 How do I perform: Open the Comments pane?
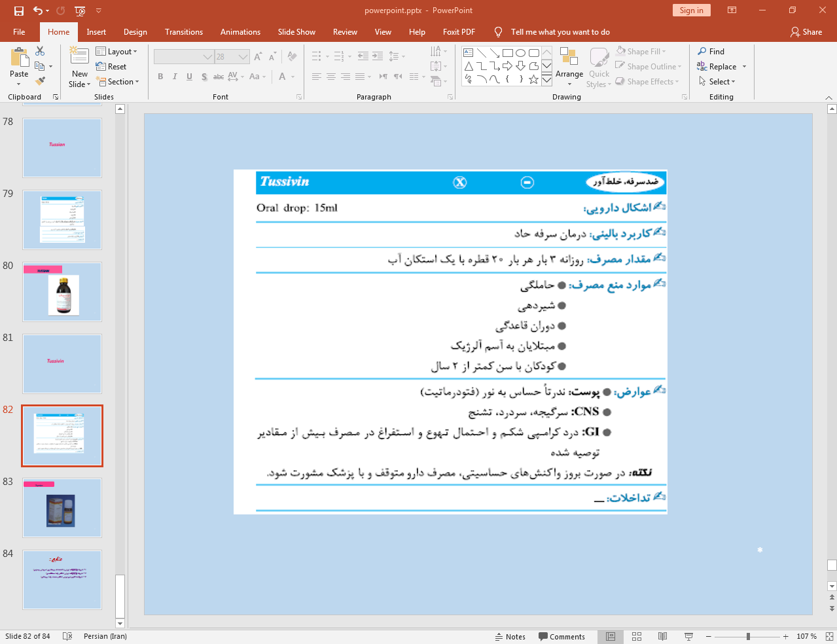561,637
